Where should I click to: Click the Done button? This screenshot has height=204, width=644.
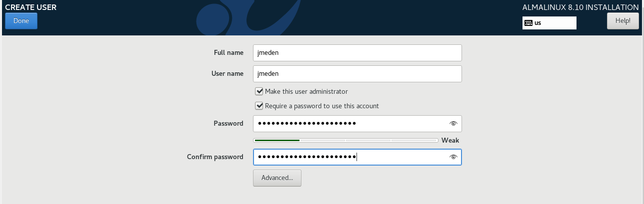coord(21,21)
